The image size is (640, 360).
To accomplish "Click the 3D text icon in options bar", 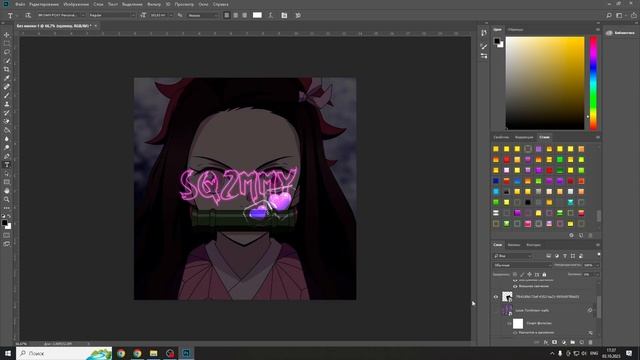I will pyautogui.click(x=298, y=15).
